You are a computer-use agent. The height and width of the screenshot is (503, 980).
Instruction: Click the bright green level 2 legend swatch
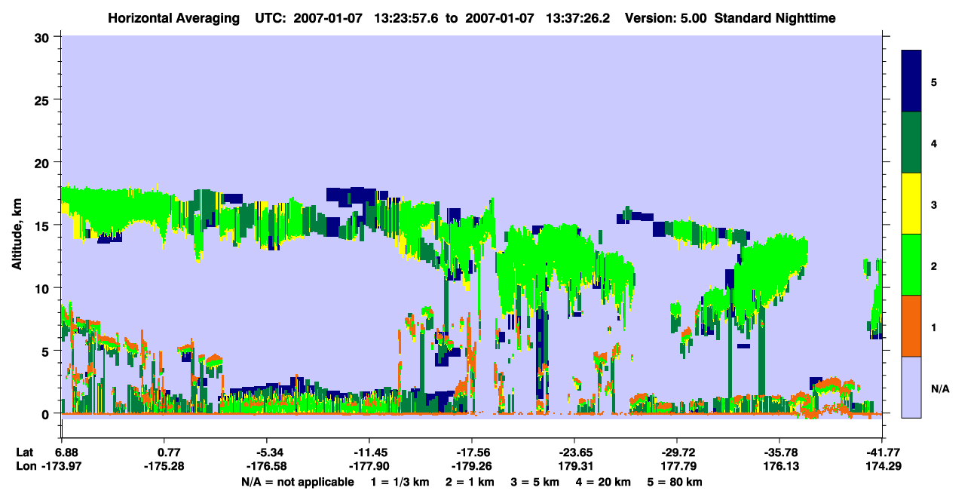point(911,265)
